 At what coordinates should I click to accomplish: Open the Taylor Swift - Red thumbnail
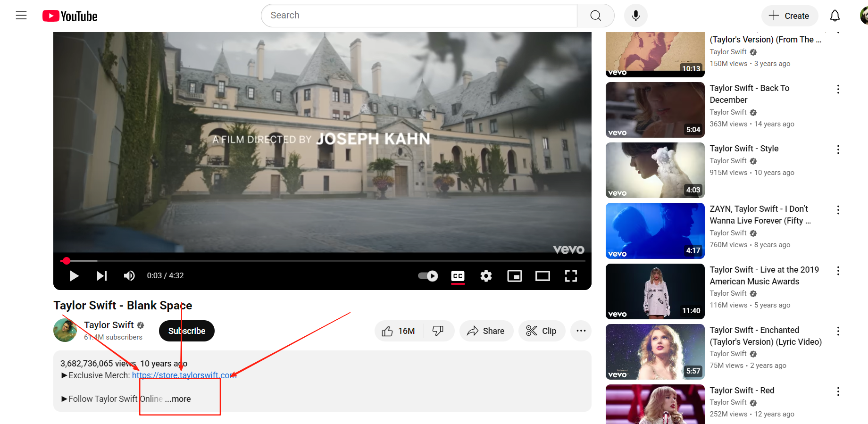tap(655, 404)
